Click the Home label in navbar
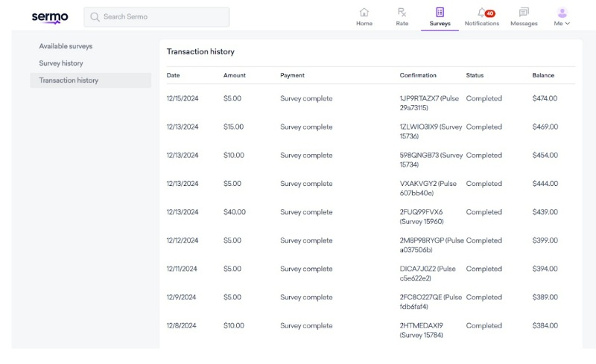Screen dimensions: 596x364 coord(364,24)
